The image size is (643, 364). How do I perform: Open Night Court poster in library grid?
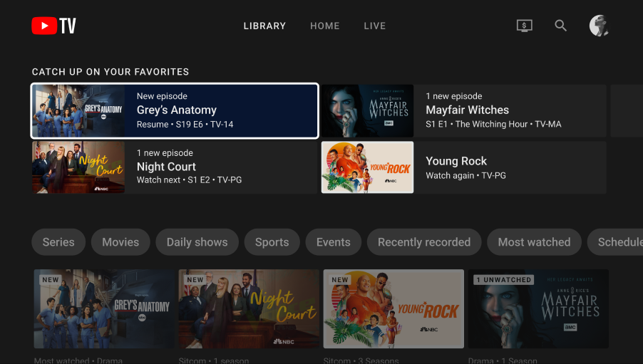coord(249,308)
